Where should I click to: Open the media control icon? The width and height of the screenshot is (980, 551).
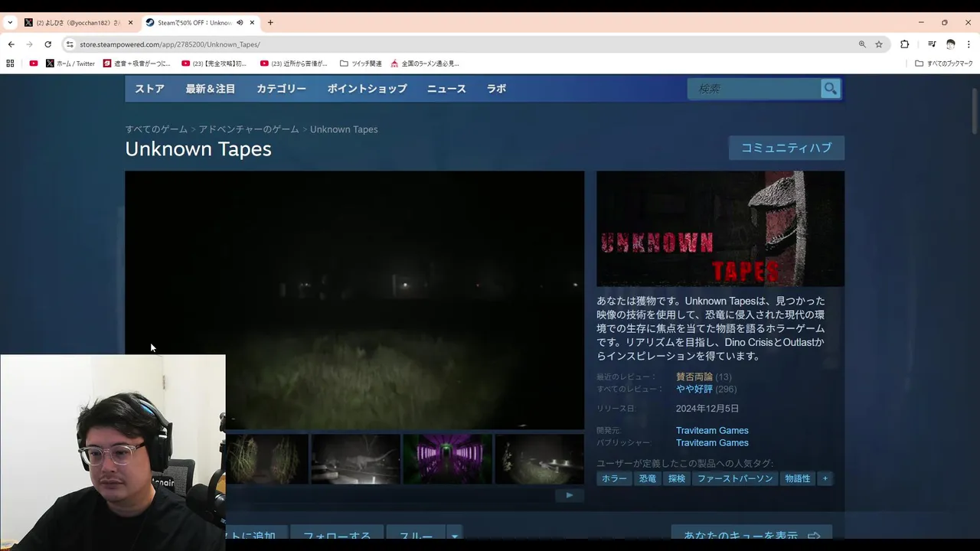[x=932, y=44]
